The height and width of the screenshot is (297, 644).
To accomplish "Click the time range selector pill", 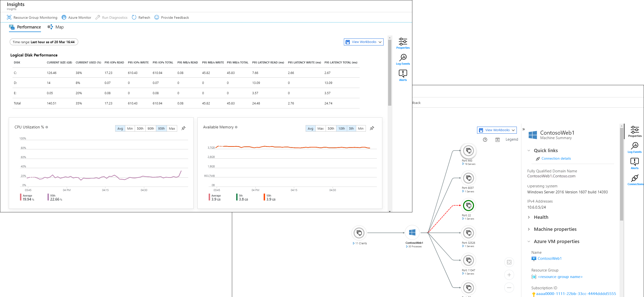I will pyautogui.click(x=44, y=42).
